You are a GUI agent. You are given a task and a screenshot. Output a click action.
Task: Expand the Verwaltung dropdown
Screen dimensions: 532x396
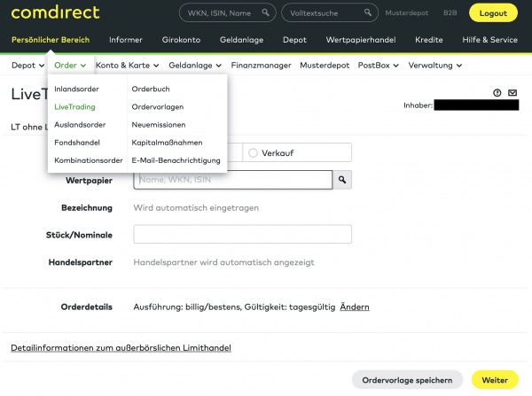[x=435, y=66]
